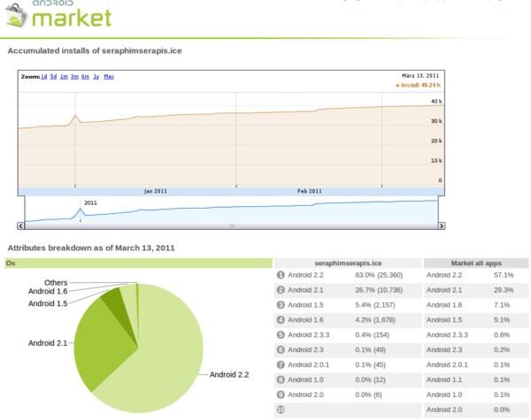Click the 'Android 1.6' pie chart label
Screen dimensions: 531x420
pos(48,292)
